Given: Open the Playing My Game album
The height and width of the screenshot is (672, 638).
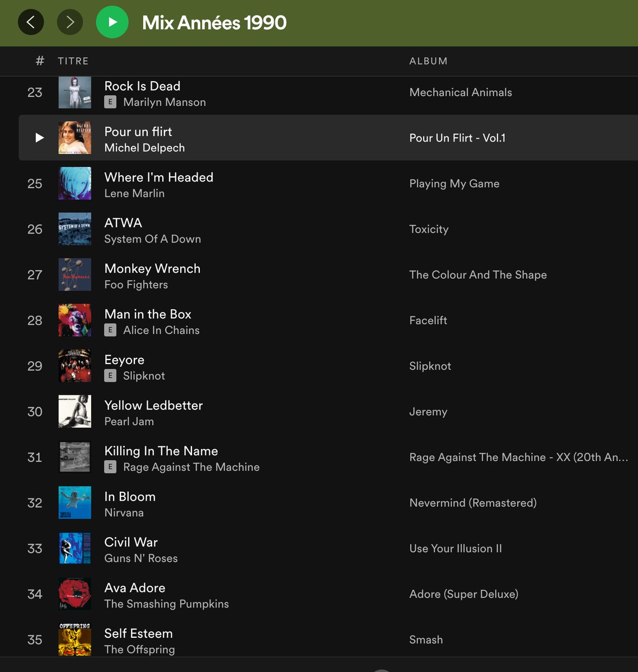Looking at the screenshot, I should tap(454, 184).
